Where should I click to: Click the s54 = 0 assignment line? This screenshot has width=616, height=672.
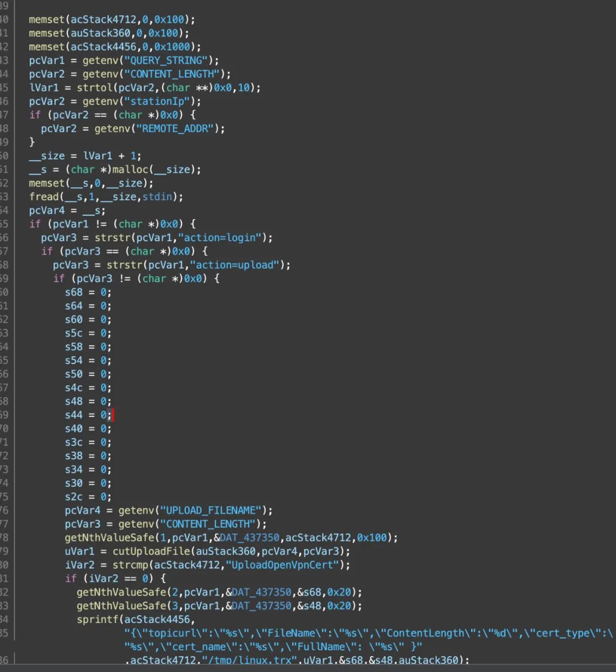point(88,361)
